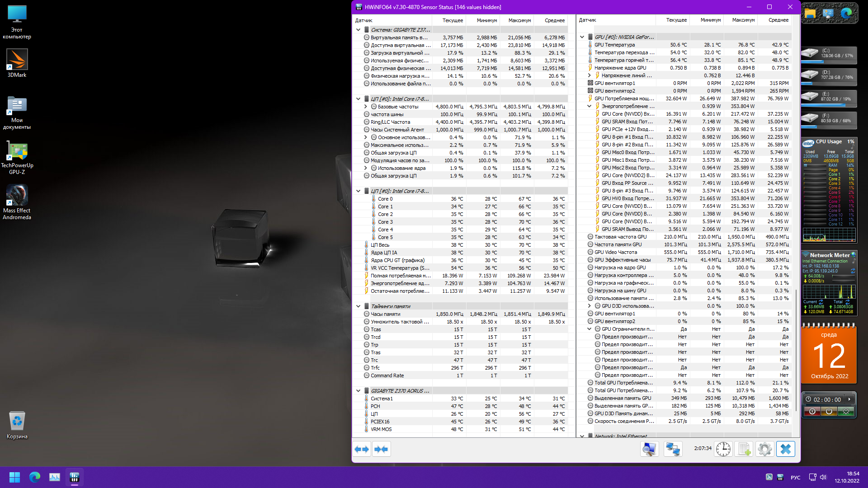Expand the Базовые частоты row

(x=365, y=107)
